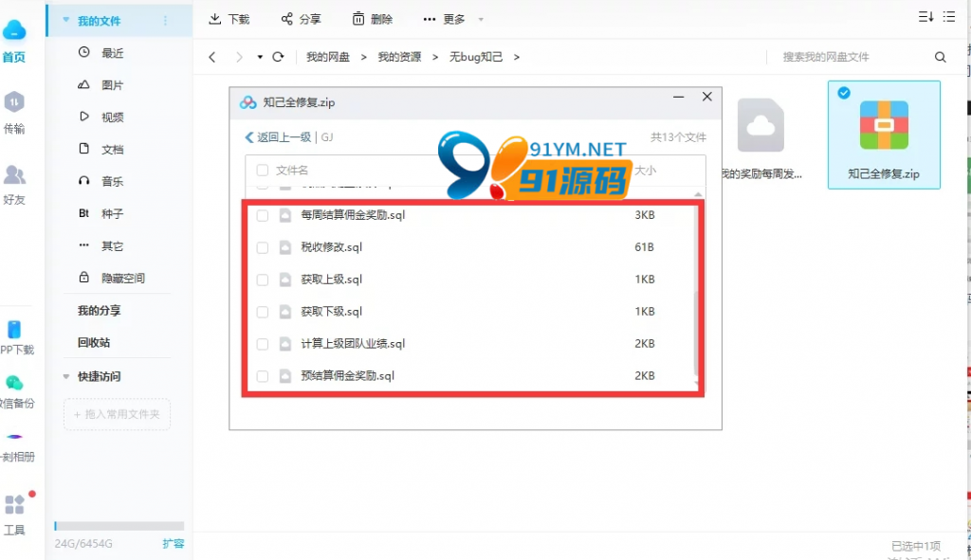Click the zip file list scrollbar
Screen dimensions: 971x560
pyautogui.click(x=696, y=333)
